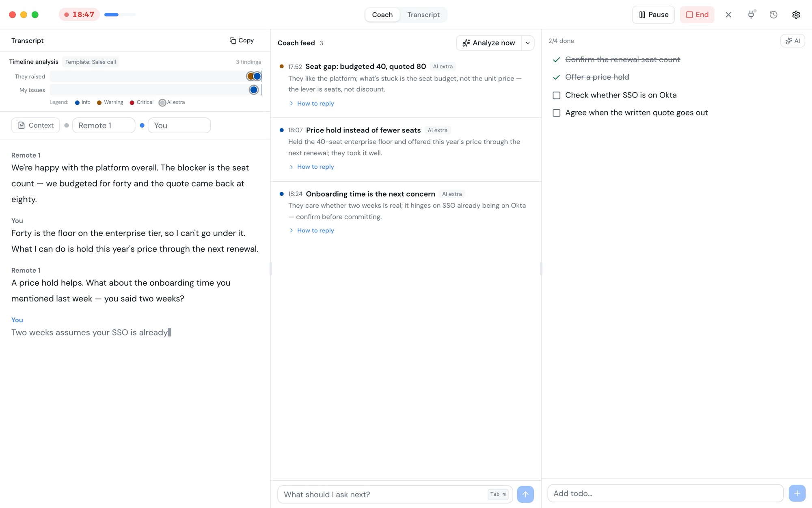Click the Tab shortcut hint chip
Screen dimensions: 812x508
point(498,494)
